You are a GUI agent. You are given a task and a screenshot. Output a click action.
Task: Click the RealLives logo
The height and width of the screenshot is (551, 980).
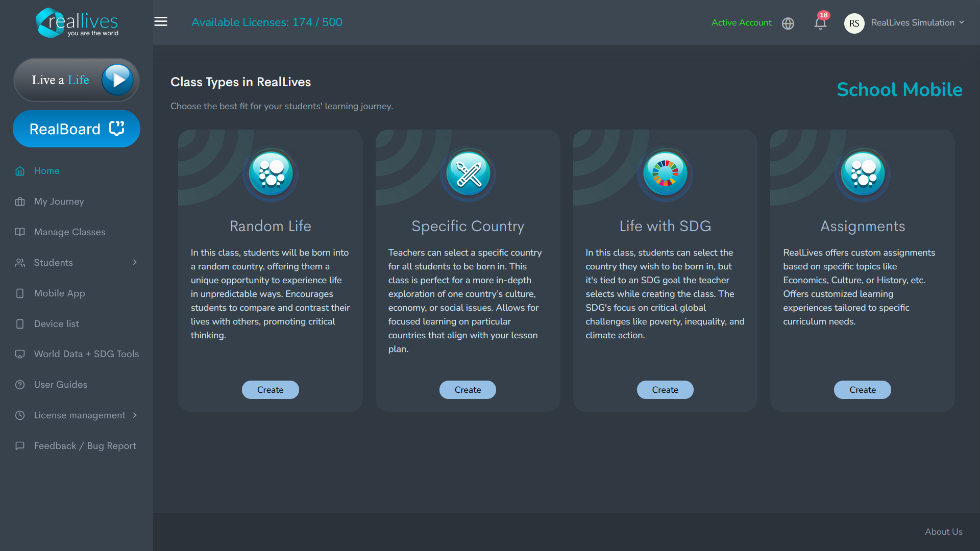pos(77,22)
